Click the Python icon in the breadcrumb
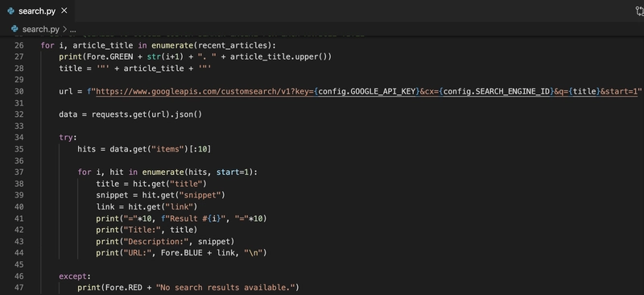Viewport: 644px width, 295px height. [x=15, y=29]
